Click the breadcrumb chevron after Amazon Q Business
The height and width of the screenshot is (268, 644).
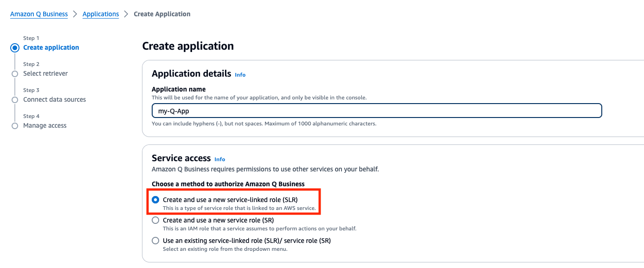coord(75,14)
